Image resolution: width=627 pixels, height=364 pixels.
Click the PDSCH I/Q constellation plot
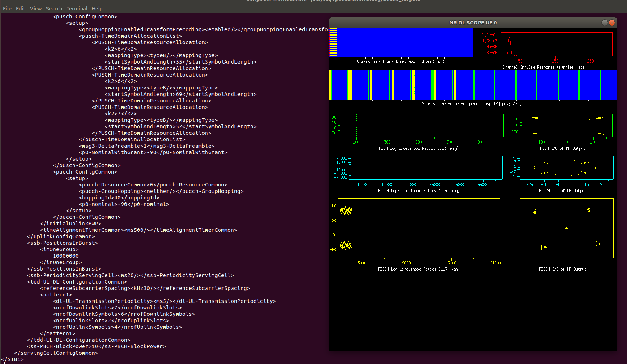[566, 228]
